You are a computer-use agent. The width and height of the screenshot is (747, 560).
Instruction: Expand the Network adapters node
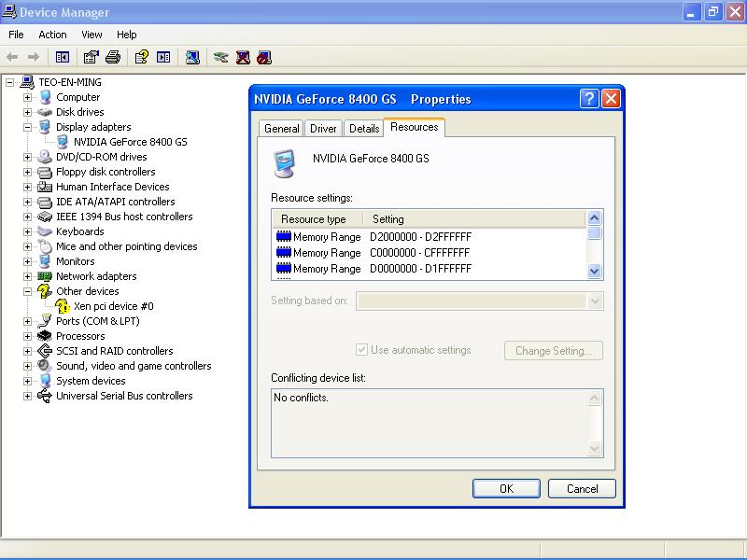tap(28, 276)
